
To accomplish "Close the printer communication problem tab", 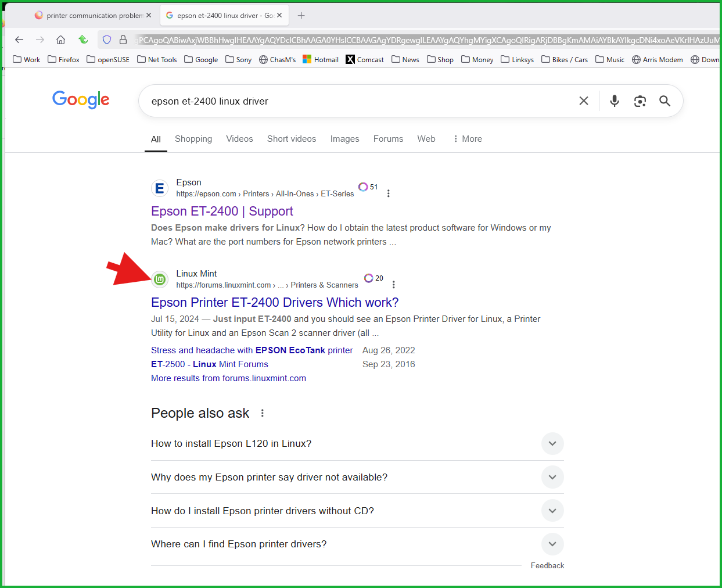I will 149,16.
